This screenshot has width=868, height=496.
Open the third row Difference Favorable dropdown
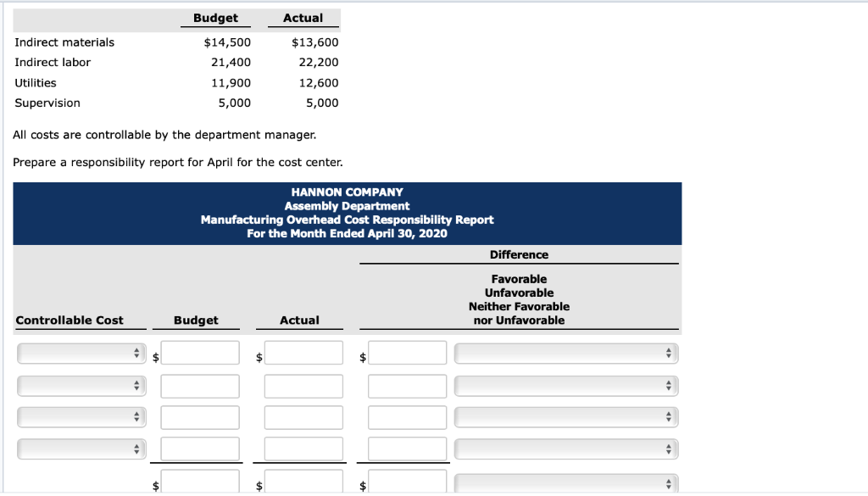point(565,416)
